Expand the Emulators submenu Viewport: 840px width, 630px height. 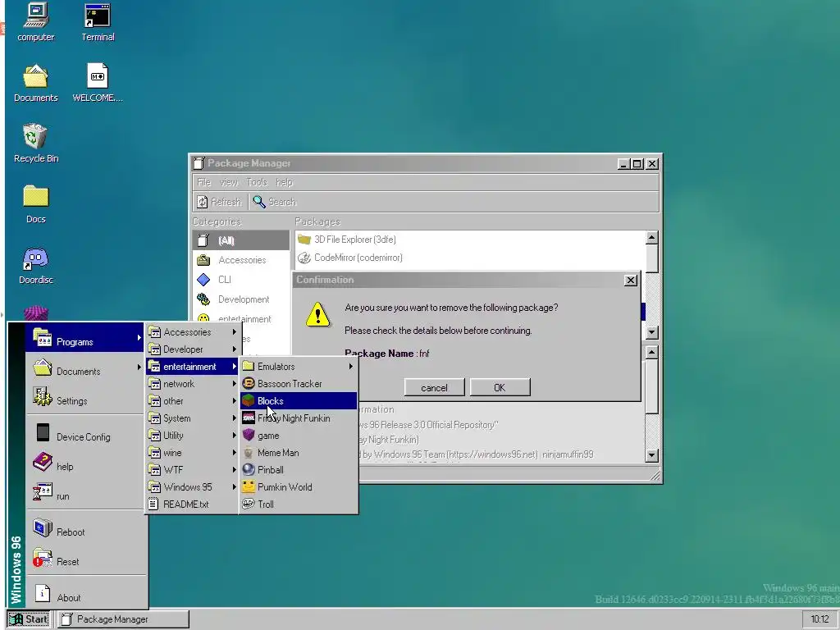tap(299, 367)
